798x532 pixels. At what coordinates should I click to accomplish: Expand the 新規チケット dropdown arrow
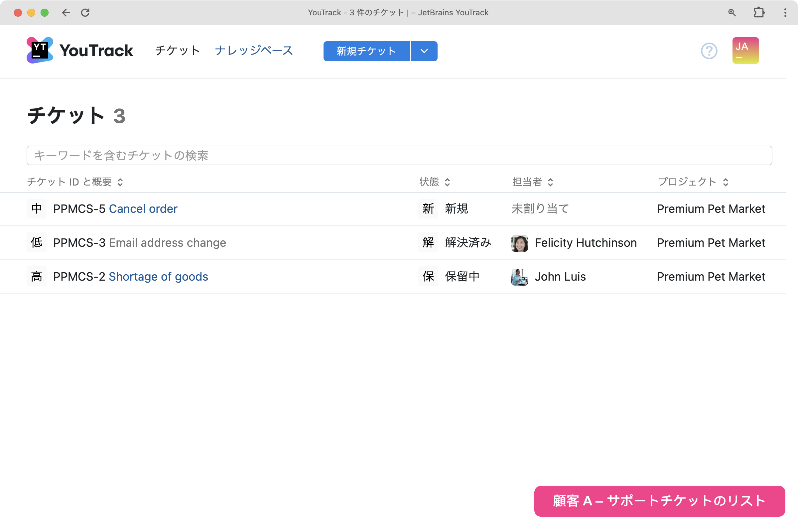[424, 51]
